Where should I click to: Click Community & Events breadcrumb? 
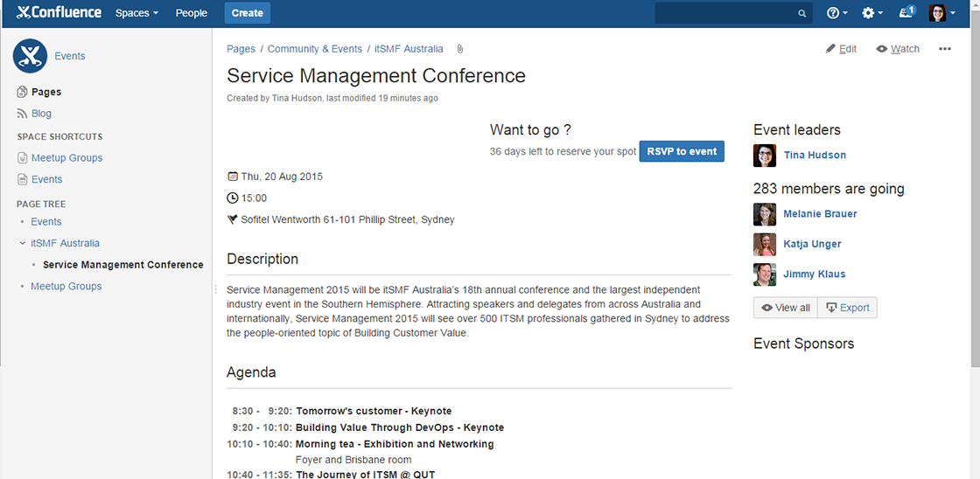(315, 49)
